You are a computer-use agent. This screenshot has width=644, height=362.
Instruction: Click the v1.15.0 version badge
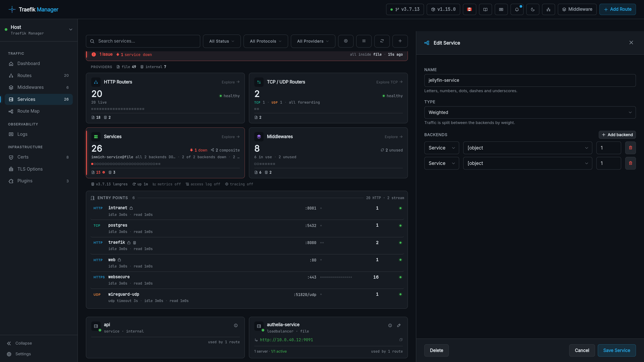[443, 9]
